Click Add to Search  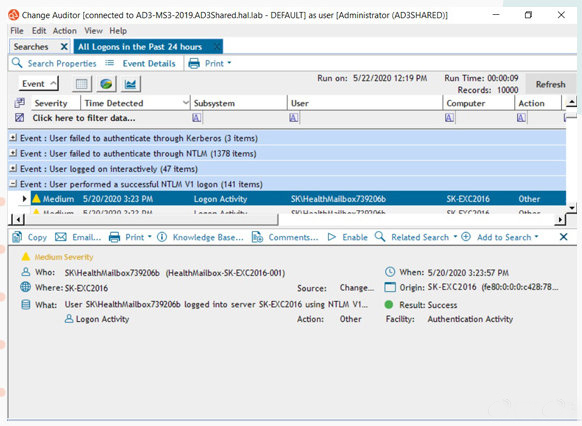tap(496, 237)
